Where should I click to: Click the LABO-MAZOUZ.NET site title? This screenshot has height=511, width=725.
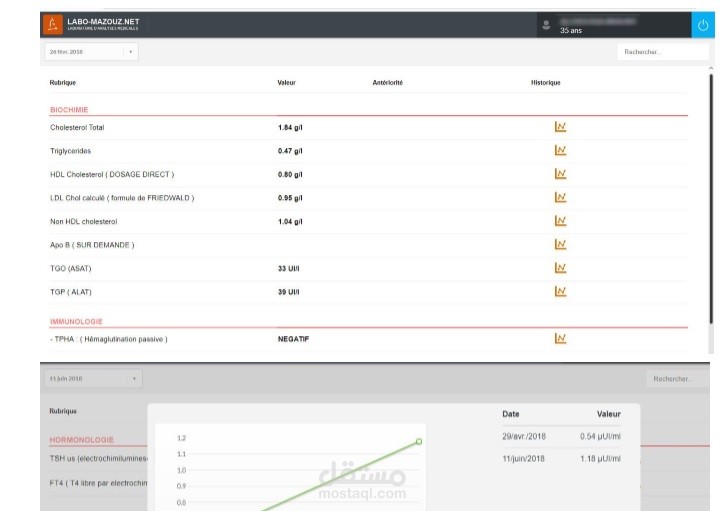(x=103, y=22)
